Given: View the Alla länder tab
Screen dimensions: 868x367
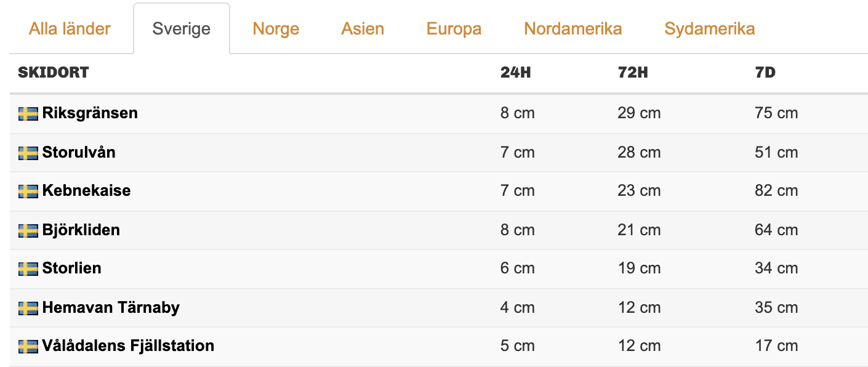Looking at the screenshot, I should click(x=70, y=28).
